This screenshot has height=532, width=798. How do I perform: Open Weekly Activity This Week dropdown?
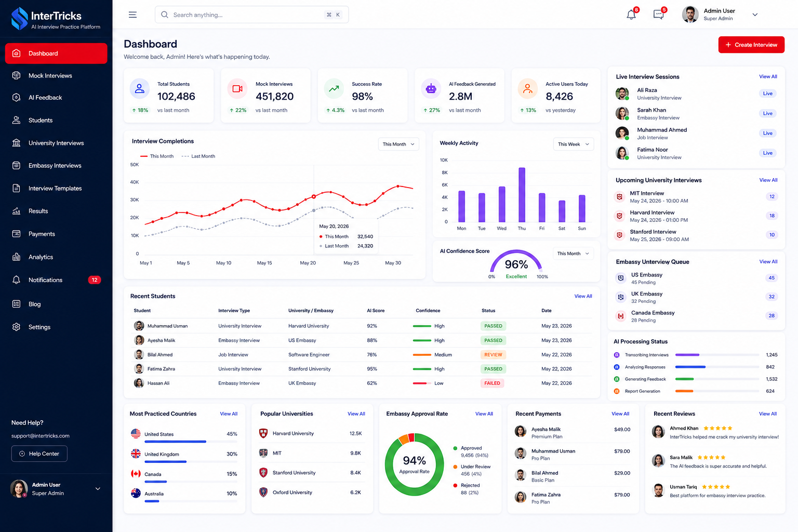coord(574,144)
